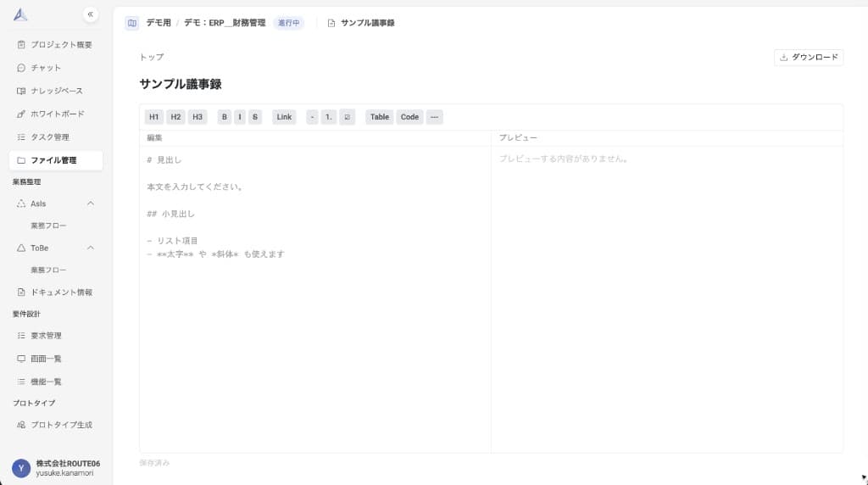Open ドキュメント情報 in the sidebar

[56, 293]
